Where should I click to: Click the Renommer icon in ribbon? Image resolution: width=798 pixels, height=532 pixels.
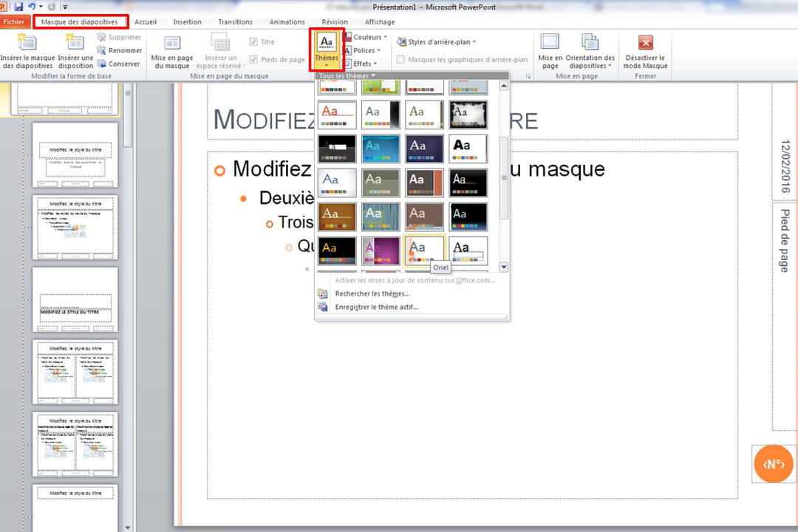tap(102, 50)
